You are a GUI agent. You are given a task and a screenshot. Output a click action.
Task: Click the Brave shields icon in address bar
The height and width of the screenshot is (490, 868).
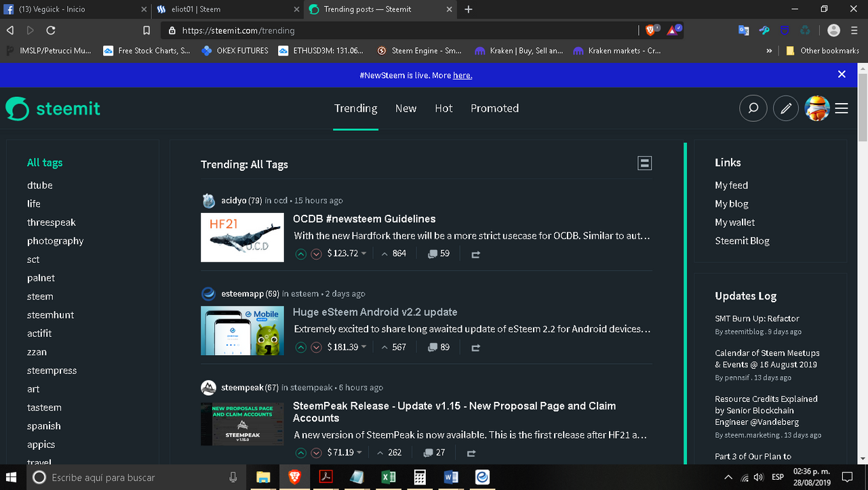tap(651, 30)
